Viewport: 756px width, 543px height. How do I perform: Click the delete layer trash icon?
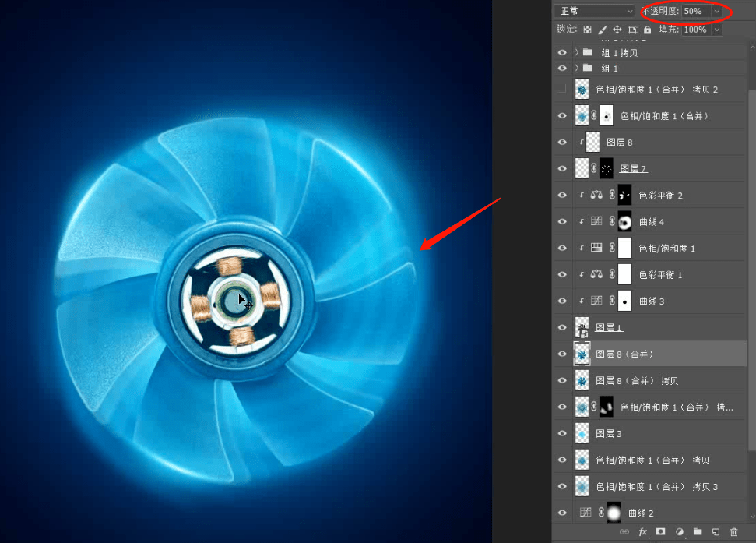pos(733,532)
